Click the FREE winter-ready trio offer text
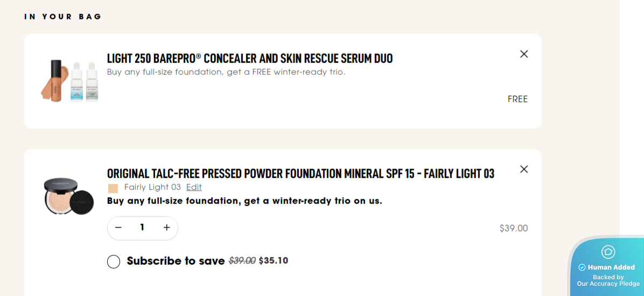Image resolution: width=644 pixels, height=296 pixels. pos(226,72)
